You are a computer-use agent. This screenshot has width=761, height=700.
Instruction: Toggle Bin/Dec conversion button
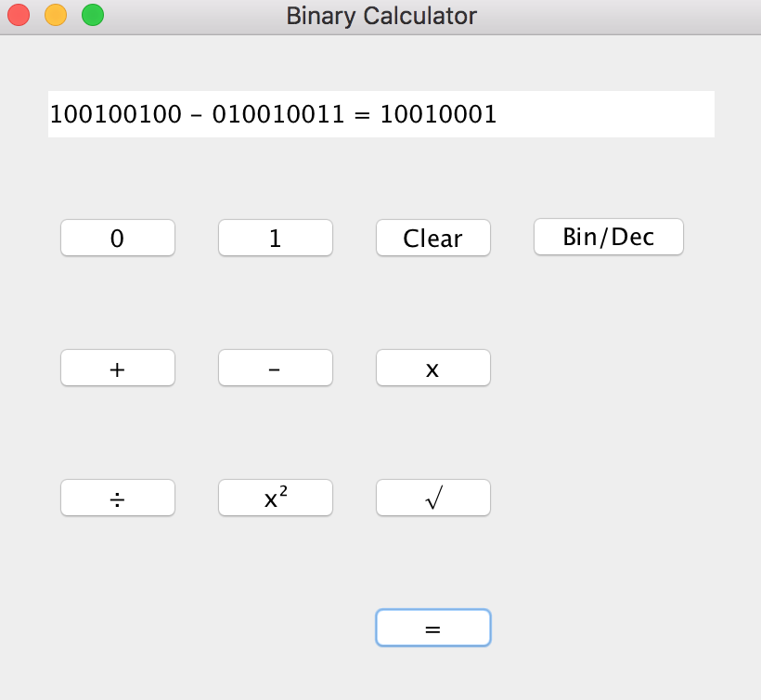pos(609,237)
